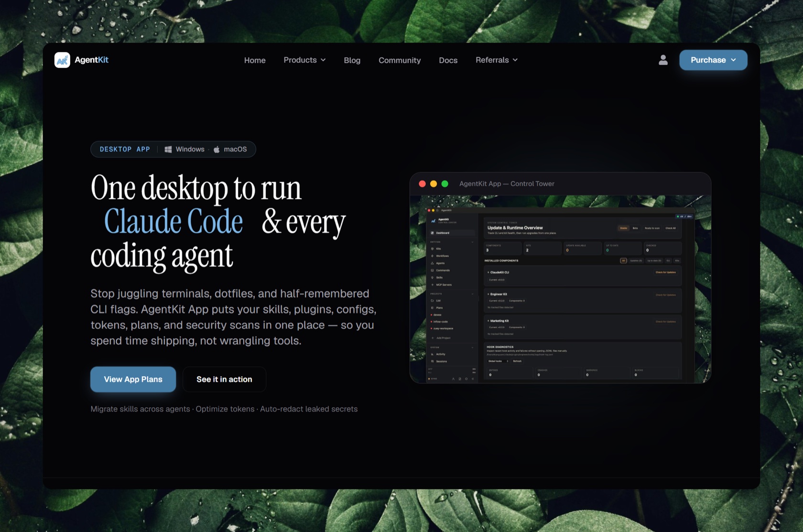The width and height of the screenshot is (803, 532).
Task: Open the Docs nav link
Action: coord(448,60)
